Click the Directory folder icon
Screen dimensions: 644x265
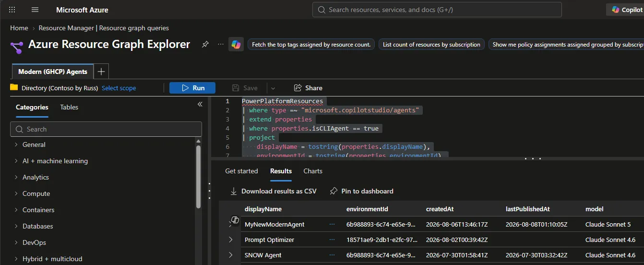tap(14, 88)
